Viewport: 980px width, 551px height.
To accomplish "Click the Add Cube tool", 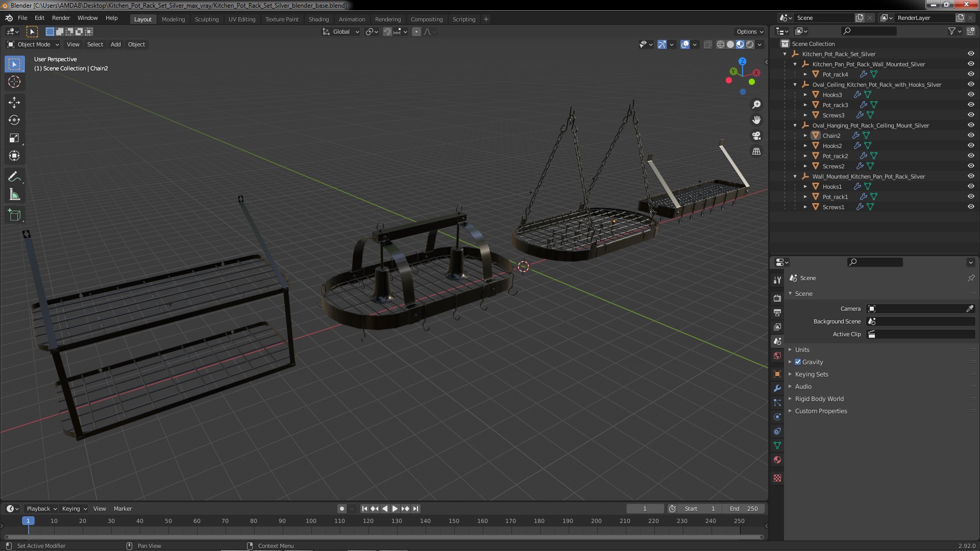I will (14, 215).
